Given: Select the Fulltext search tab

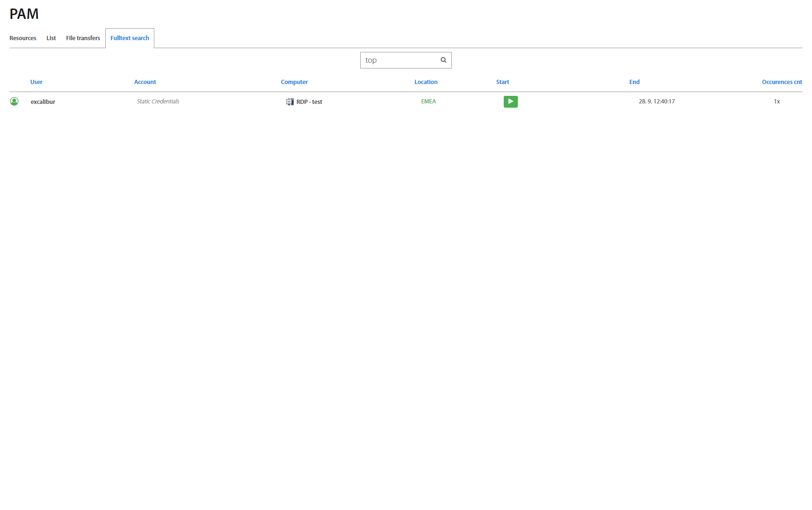Looking at the screenshot, I should coord(130,38).
